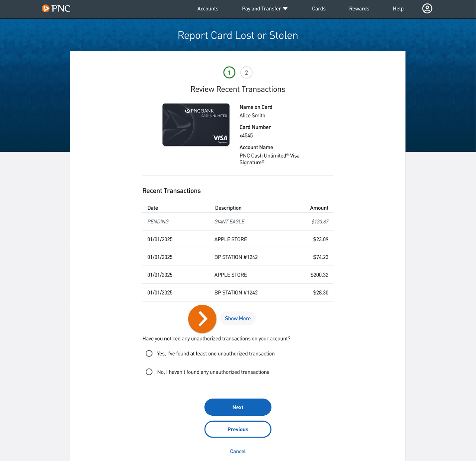
Task: Open the Accounts menu
Action: coord(208,9)
